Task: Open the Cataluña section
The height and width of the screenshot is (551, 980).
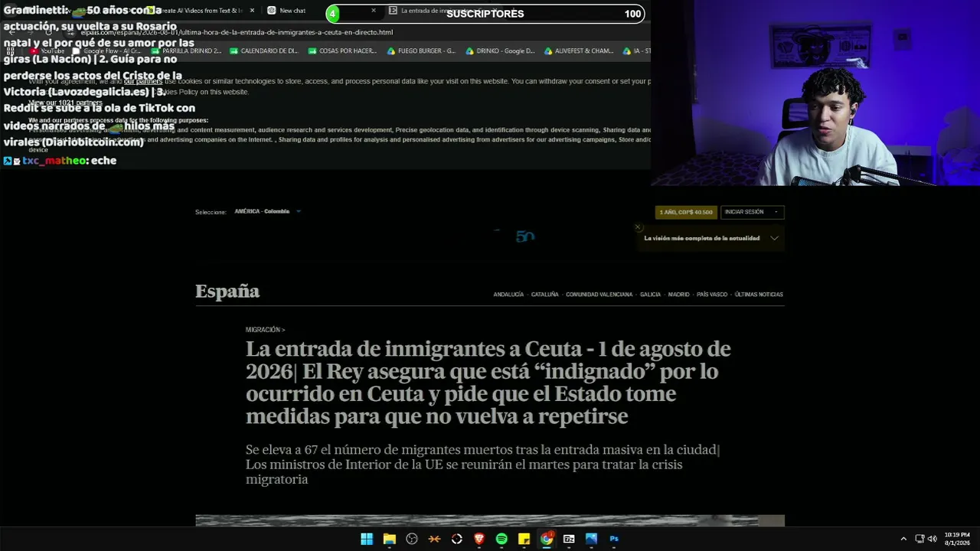Action: 544,295
